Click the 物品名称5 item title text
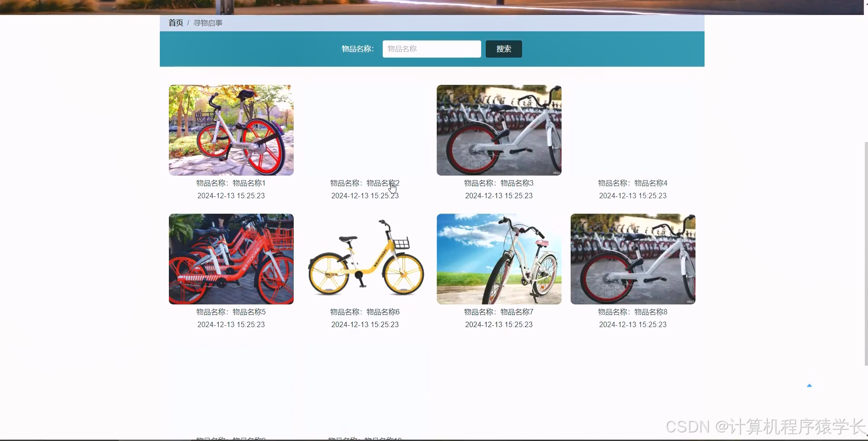 pos(231,312)
